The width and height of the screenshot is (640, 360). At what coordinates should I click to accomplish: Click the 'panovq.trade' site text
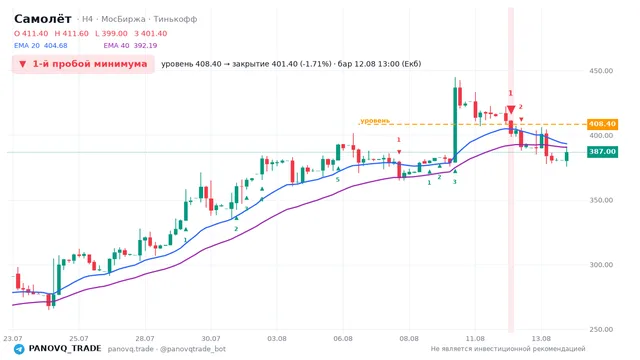coord(131,349)
